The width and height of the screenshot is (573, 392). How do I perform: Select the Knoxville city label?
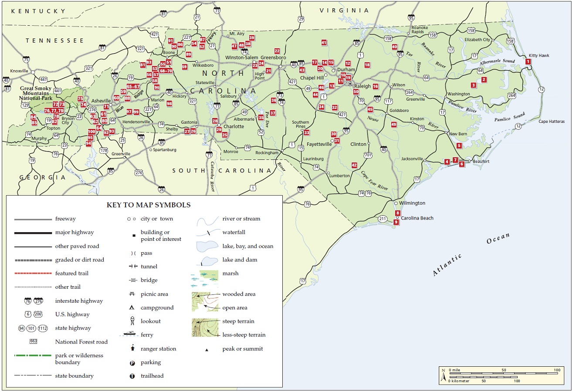click(x=19, y=71)
